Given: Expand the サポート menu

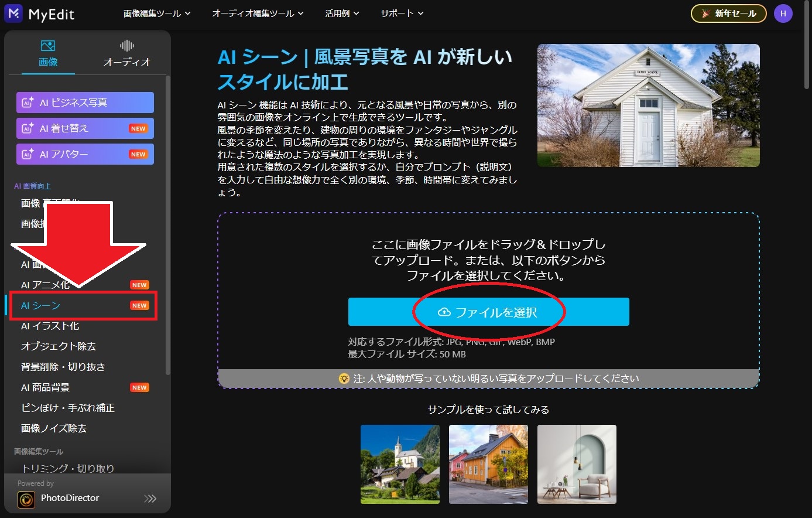Looking at the screenshot, I should (x=402, y=13).
